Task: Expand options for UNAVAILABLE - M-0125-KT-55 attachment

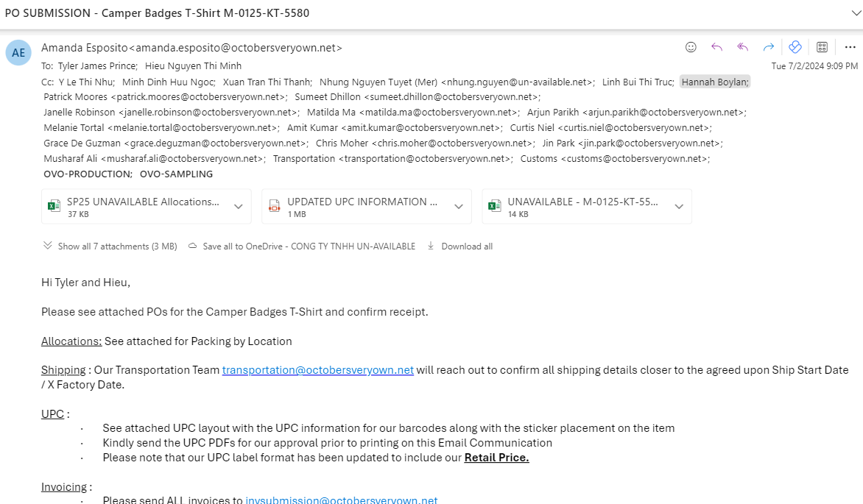Action: pyautogui.click(x=679, y=207)
